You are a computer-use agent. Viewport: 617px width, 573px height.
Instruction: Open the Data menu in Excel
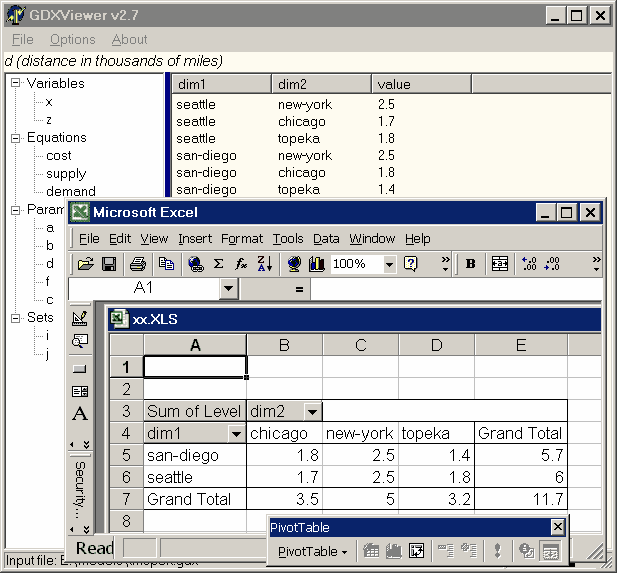point(326,238)
